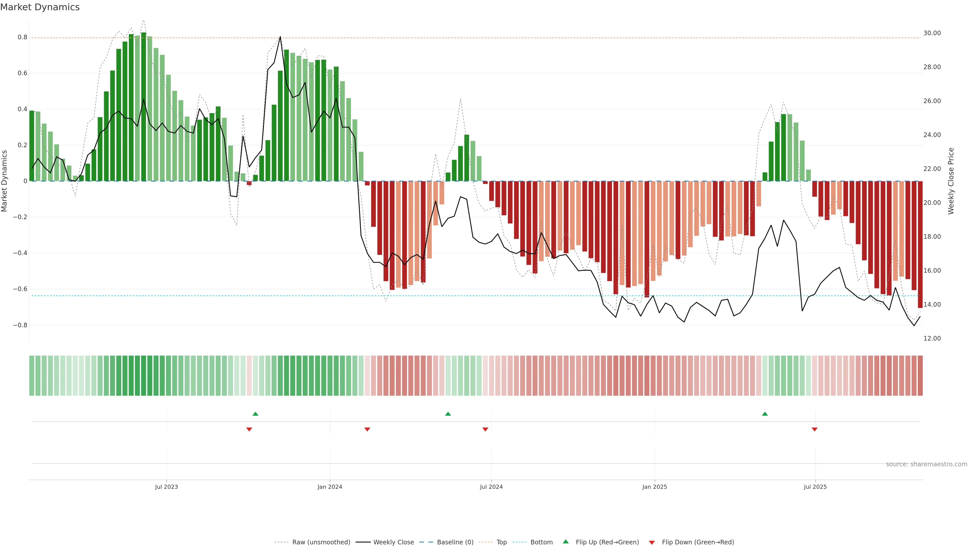Click the green flip-up marker before Jul 2024
Viewport: 980px width, 551px height.
point(448,414)
